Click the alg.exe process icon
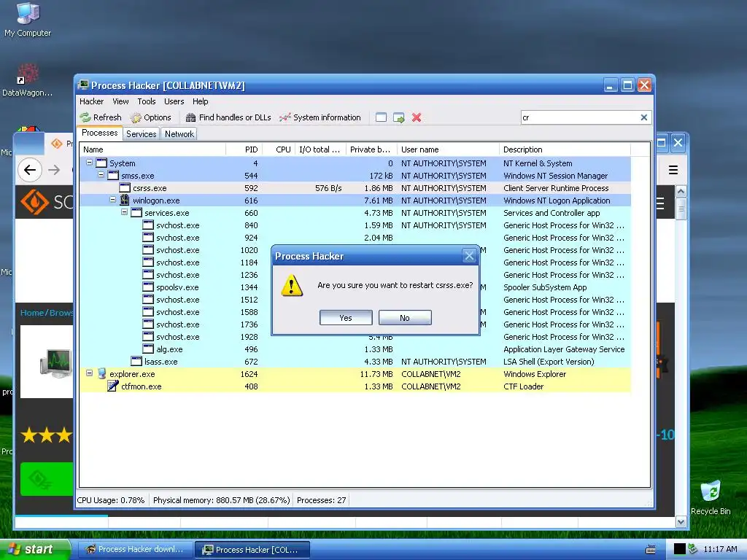The image size is (747, 560). [148, 349]
